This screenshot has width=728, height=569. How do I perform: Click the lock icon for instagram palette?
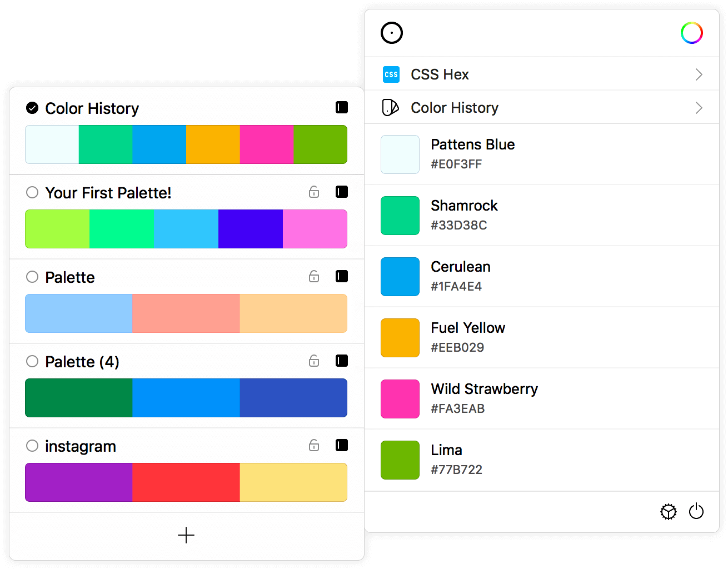314,445
